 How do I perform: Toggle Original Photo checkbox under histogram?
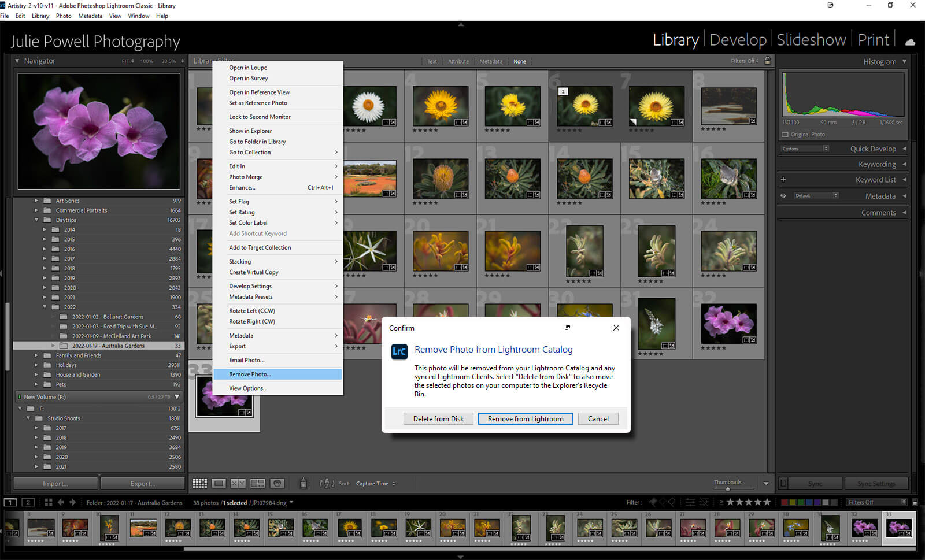click(785, 135)
